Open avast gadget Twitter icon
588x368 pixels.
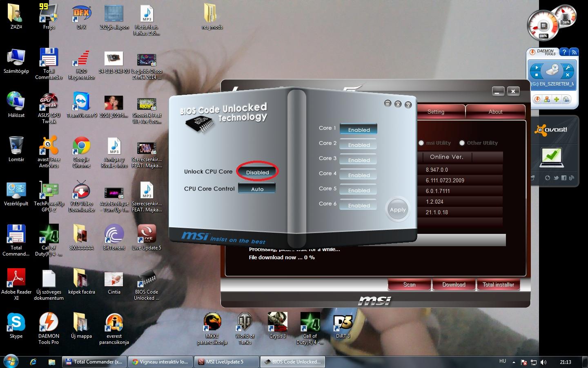pyautogui.click(x=556, y=178)
